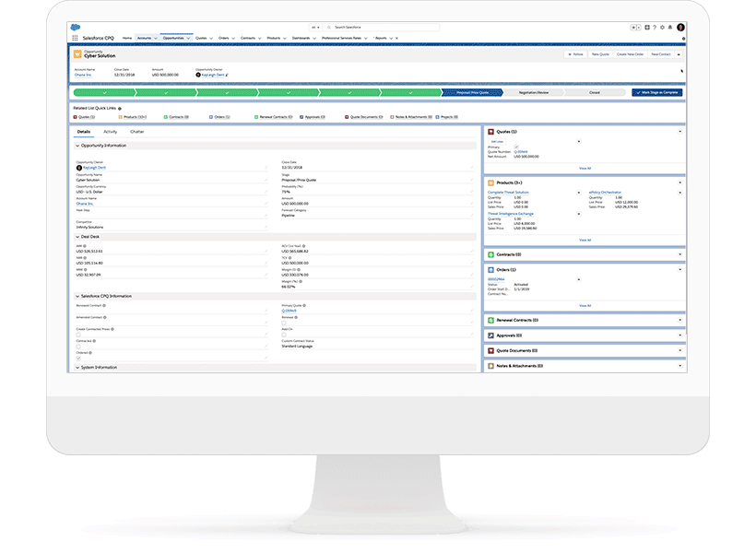Click the Orders panel icon in right sidebar
This screenshot has width=756, height=553.
click(x=490, y=269)
